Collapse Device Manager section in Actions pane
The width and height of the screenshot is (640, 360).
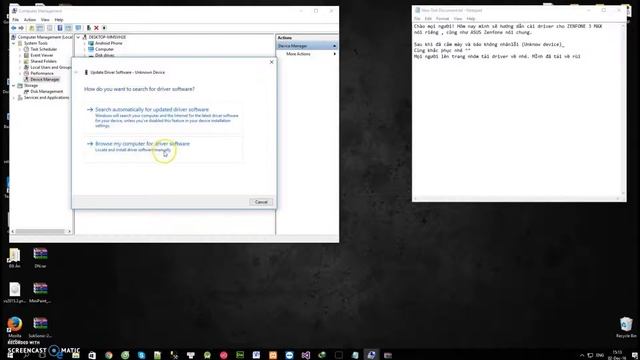[334, 46]
